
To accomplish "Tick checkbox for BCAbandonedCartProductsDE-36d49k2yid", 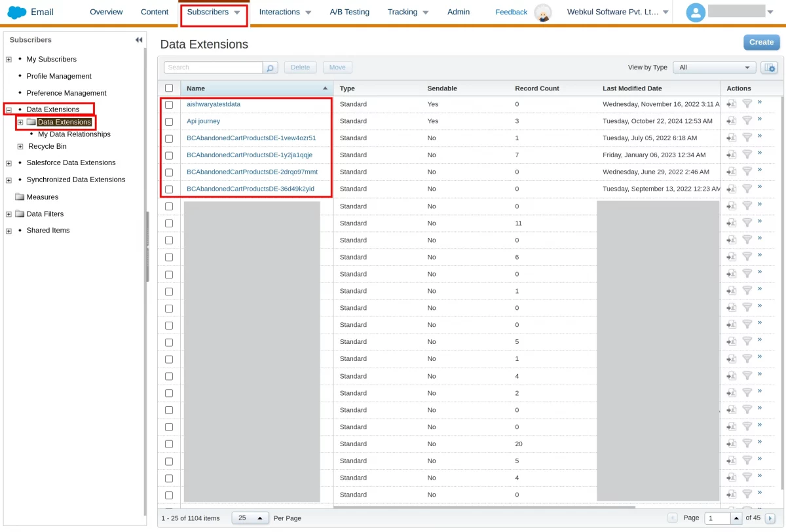I will [169, 189].
